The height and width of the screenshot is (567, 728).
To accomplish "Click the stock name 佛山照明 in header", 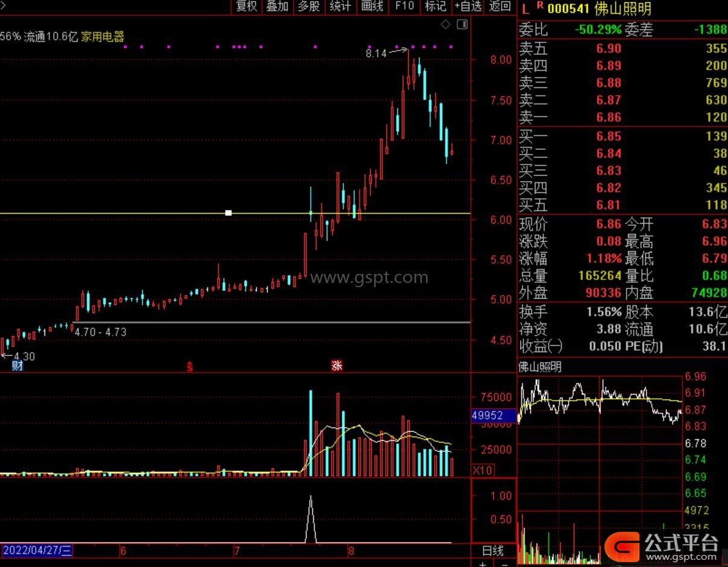I will pyautogui.click(x=622, y=8).
